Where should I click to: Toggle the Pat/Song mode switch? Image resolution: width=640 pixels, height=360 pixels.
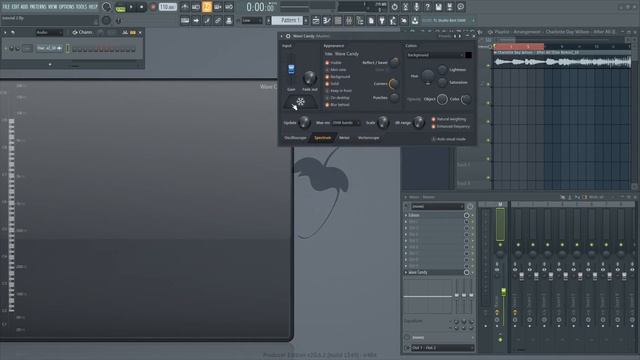(120, 7)
